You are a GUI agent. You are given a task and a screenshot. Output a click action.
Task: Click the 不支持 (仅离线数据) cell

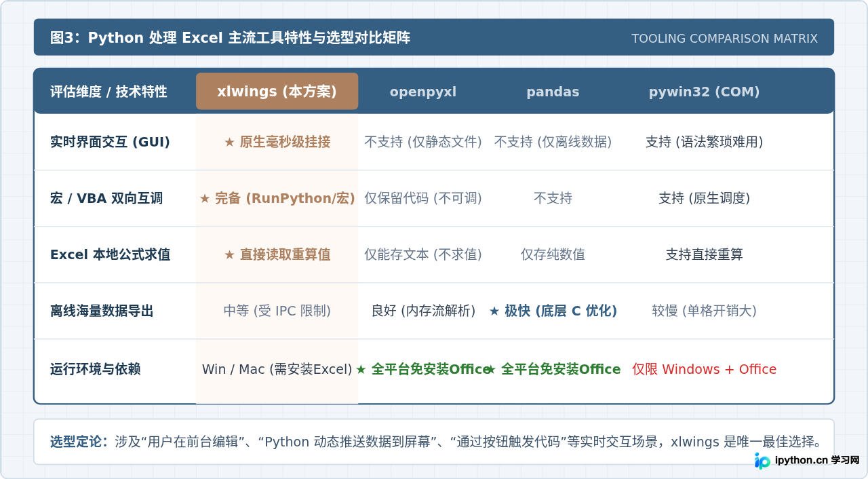[x=553, y=142]
